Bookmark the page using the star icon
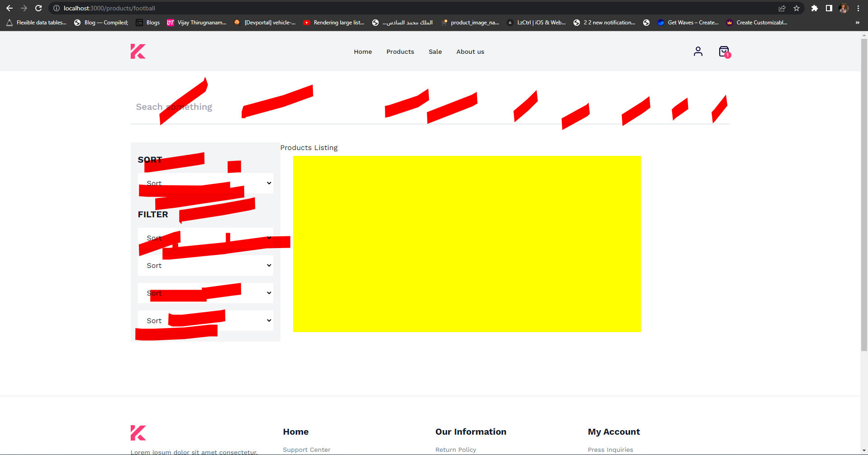Viewport: 868px width, 455px height. (797, 8)
